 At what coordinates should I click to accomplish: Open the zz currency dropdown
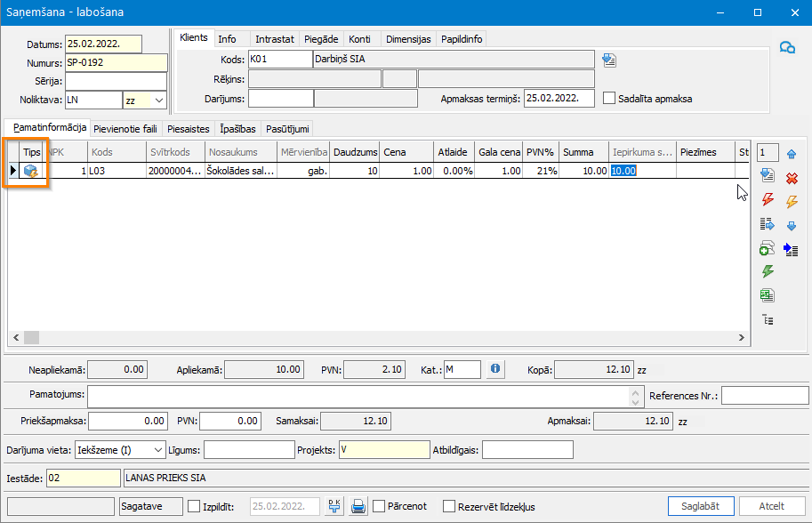159,101
